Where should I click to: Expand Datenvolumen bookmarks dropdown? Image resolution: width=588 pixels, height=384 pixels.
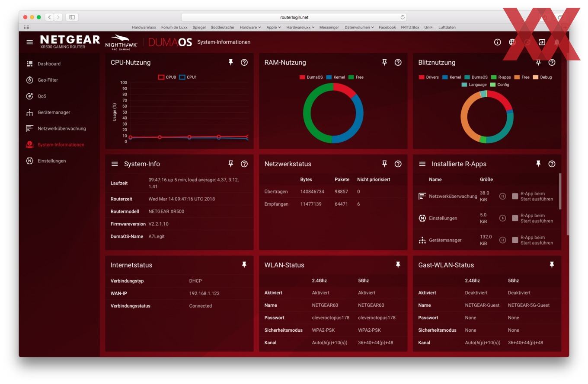[x=359, y=27]
